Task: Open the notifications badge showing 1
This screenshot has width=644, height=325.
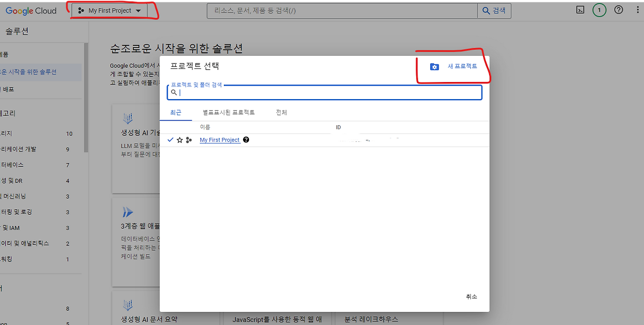Action: [x=599, y=10]
